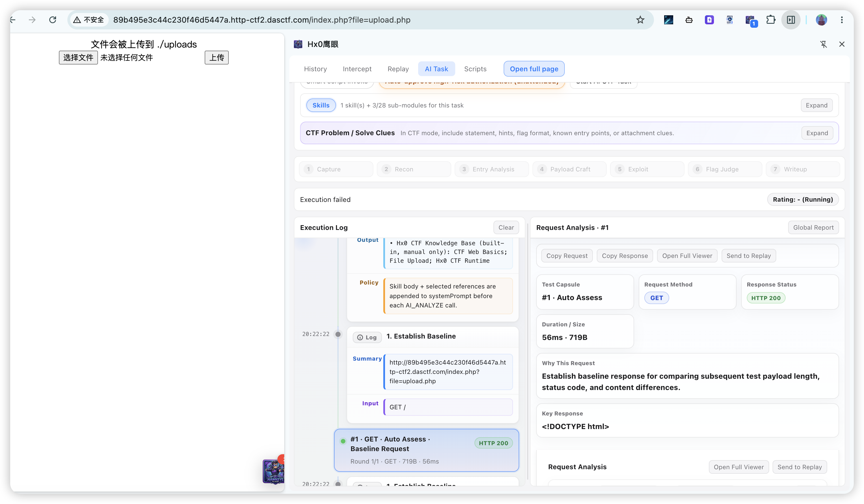
Task: Open the Hawkeye extension with badge 1
Action: click(751, 21)
